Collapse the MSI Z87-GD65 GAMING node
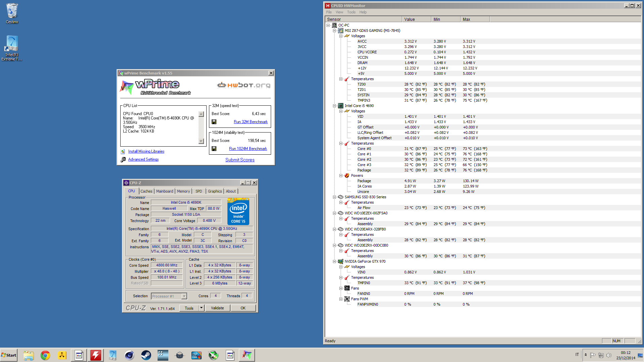 [335, 31]
